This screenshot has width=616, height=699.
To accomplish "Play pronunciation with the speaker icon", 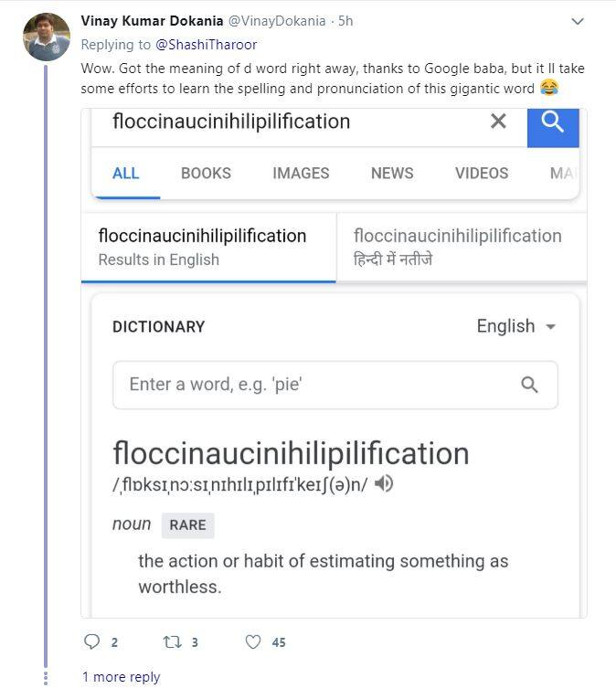I will tap(385, 483).
